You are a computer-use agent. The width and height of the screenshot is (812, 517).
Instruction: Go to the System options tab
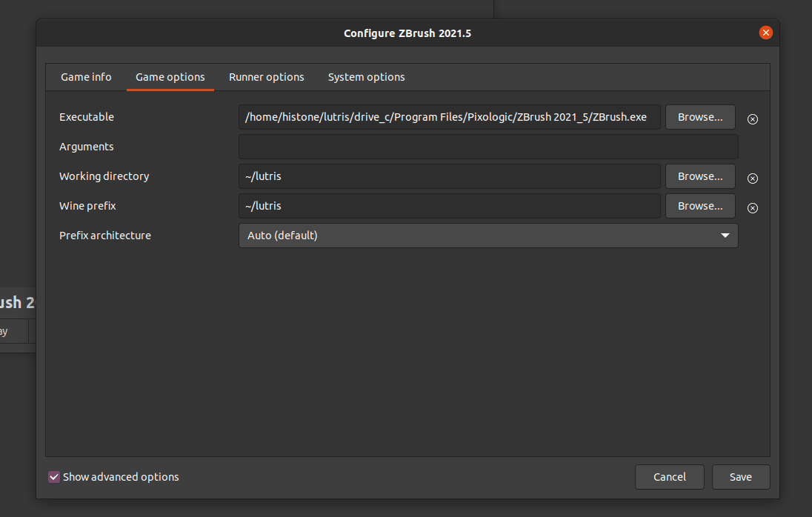366,77
